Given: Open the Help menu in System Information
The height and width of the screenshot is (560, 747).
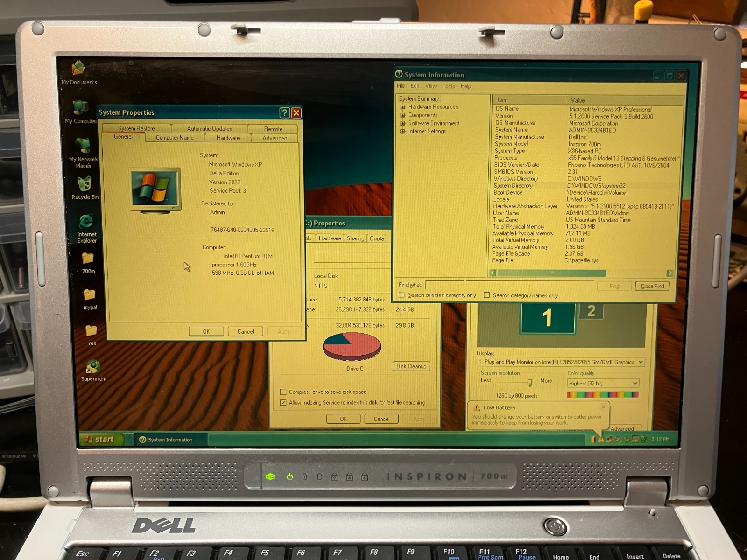Looking at the screenshot, I should 466,86.
